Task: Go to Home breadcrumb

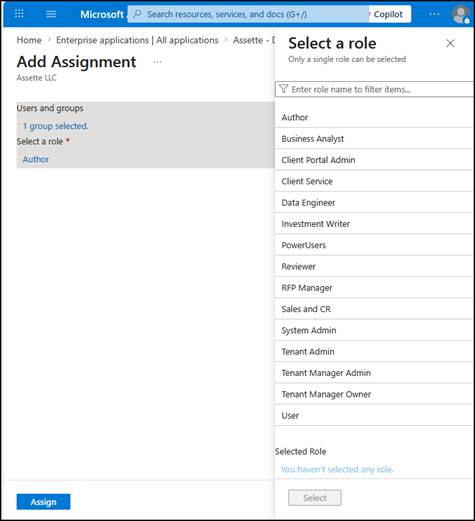Action: 29,40
